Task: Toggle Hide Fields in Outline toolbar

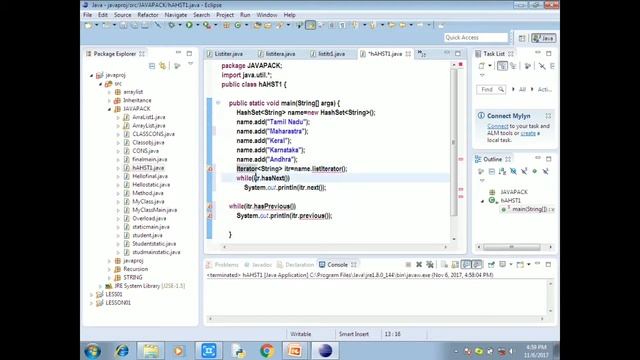Action: pos(513,171)
